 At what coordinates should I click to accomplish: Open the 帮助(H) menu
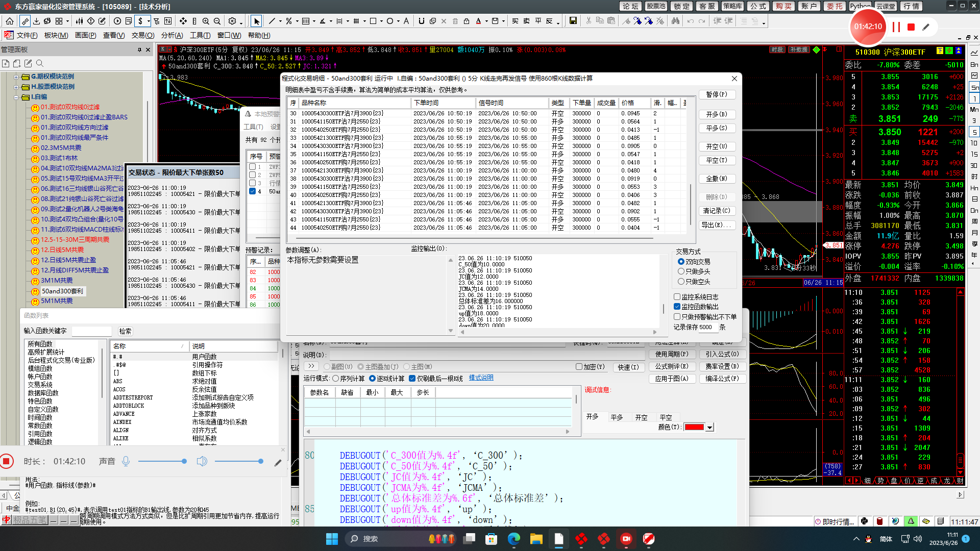coord(259,35)
